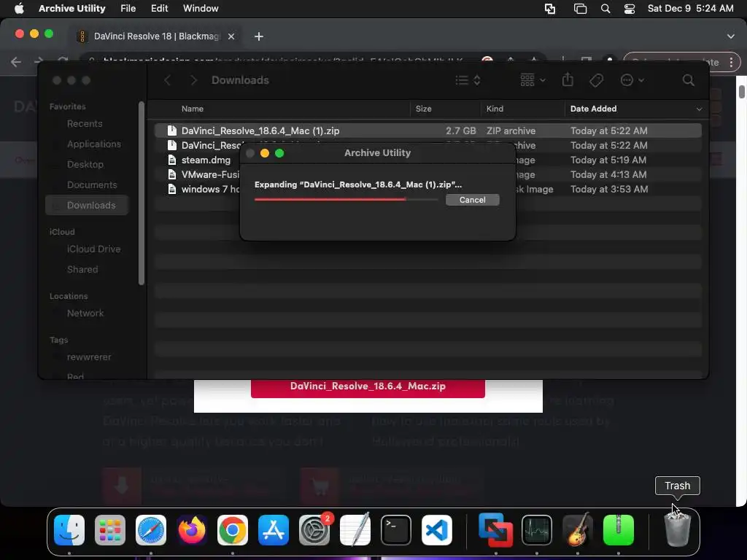
Task: Select Recents in Finder sidebar
Action: tap(85, 124)
